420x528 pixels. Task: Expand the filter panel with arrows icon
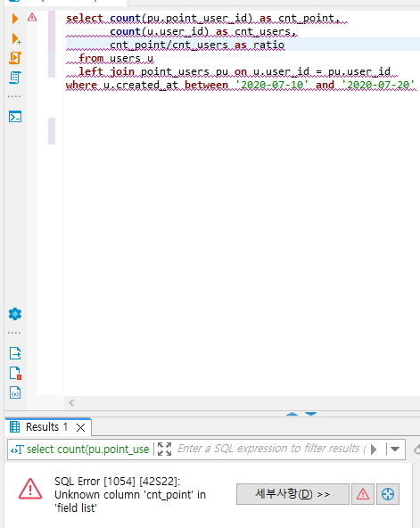(x=165, y=449)
